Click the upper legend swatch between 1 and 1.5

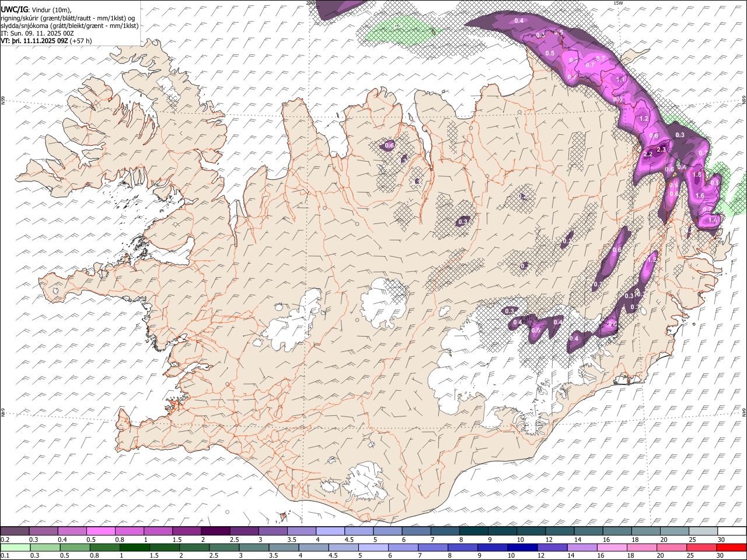click(x=158, y=531)
